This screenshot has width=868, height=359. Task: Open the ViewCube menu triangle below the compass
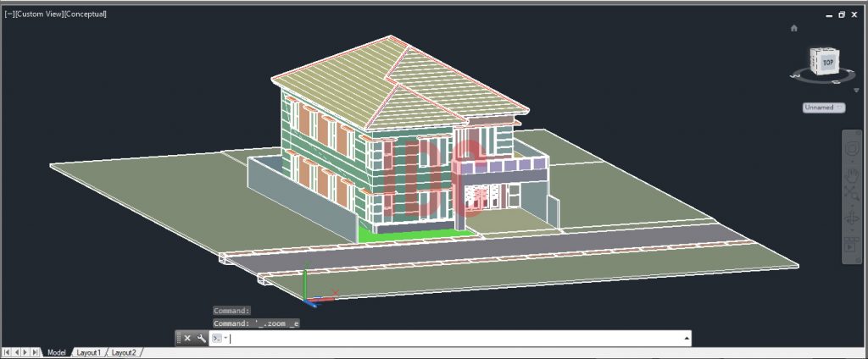(856, 90)
